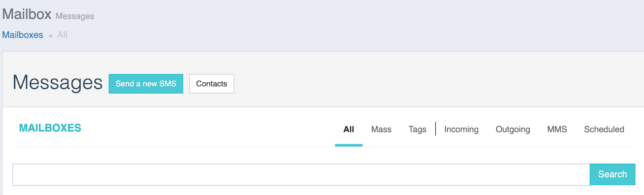Click the large Messages heading
Screen dimensions: 644x195
tap(58, 82)
